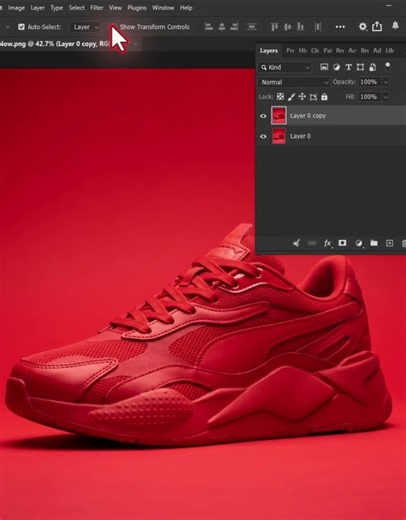Switch to the Ad panel tab
This screenshot has width=406, height=520.
377,51
